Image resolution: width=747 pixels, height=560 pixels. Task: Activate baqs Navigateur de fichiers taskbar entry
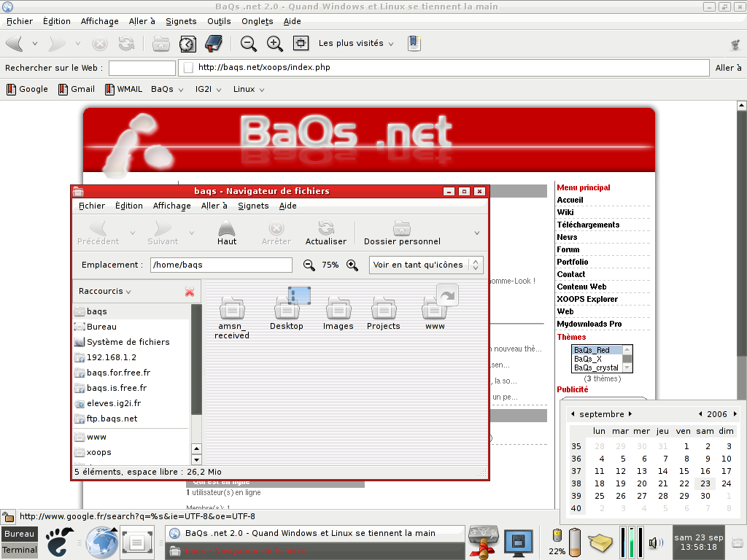pyautogui.click(x=315, y=551)
